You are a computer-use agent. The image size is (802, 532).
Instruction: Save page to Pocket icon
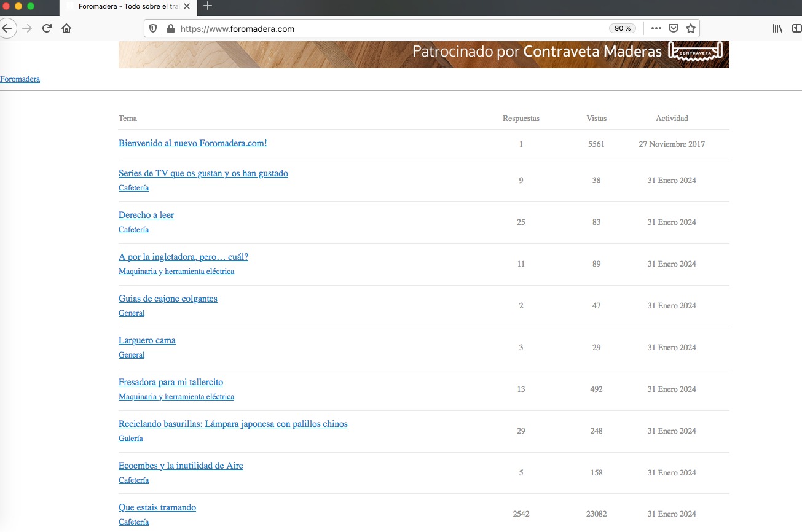pos(674,28)
